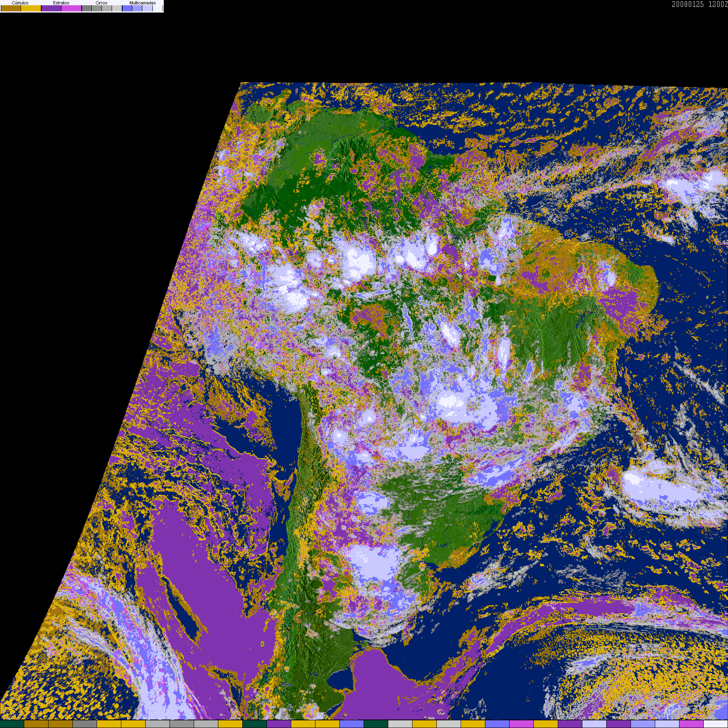Select the Estratos legend label
The image size is (728, 728).
point(61,3)
